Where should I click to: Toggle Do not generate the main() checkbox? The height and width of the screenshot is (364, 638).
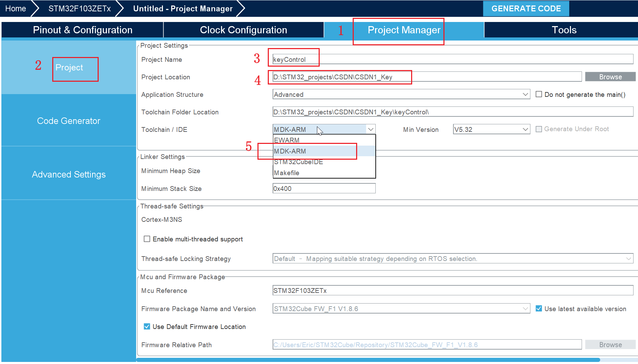(x=539, y=94)
